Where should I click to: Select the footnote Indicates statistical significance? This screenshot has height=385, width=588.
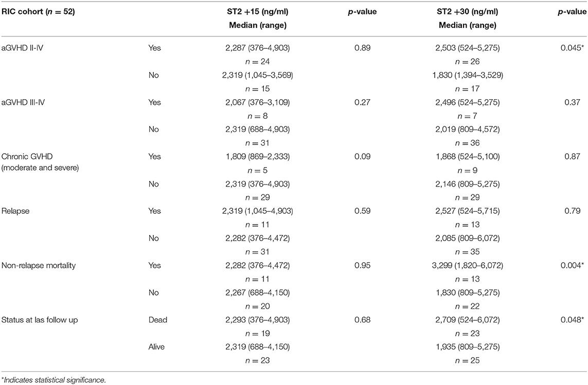pos(54,380)
